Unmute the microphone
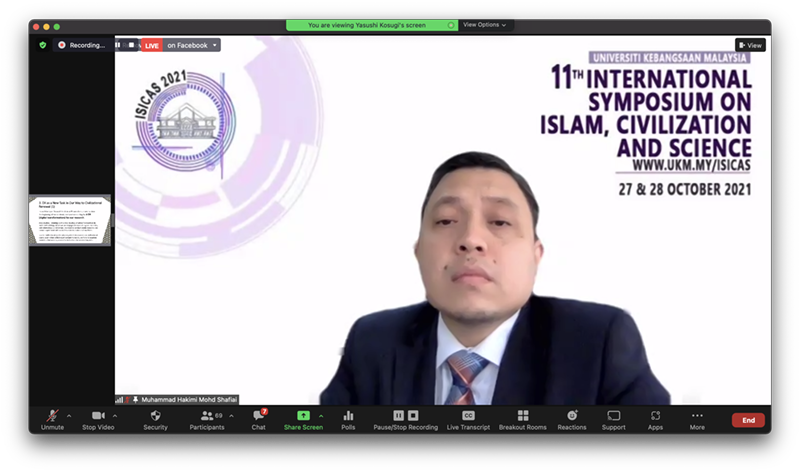800x472 pixels. pyautogui.click(x=51, y=418)
